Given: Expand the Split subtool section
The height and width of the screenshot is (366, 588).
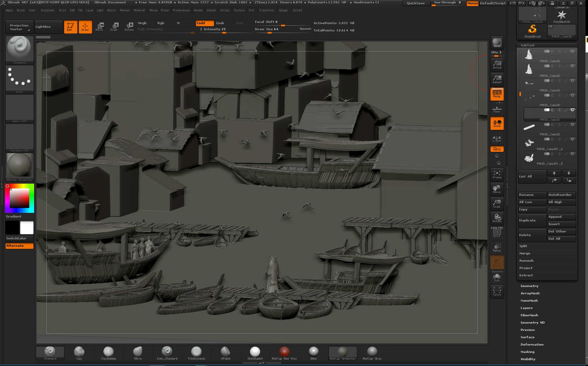Looking at the screenshot, I should point(523,246).
